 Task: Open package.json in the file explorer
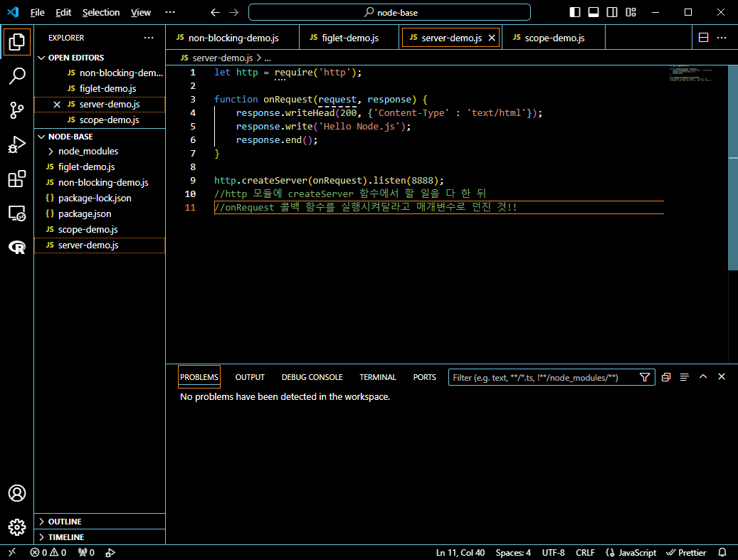pos(100,214)
